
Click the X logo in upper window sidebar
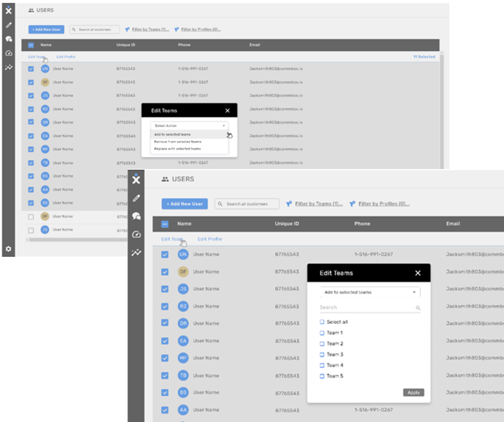coord(9,10)
